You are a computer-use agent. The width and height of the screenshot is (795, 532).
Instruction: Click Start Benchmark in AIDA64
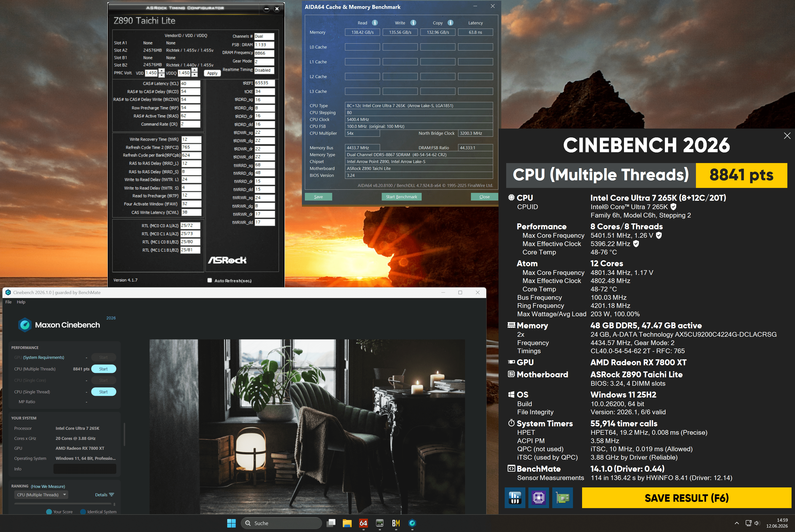(x=402, y=197)
